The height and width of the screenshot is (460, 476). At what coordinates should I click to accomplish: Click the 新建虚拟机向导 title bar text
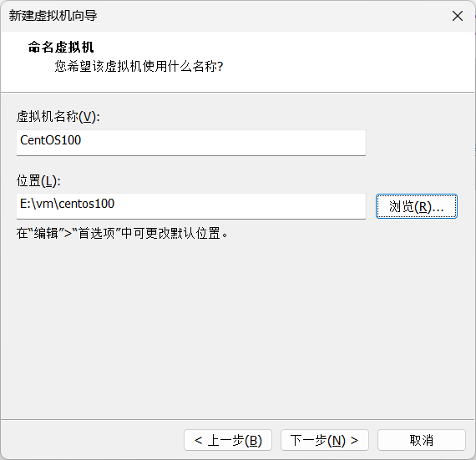click(53, 16)
